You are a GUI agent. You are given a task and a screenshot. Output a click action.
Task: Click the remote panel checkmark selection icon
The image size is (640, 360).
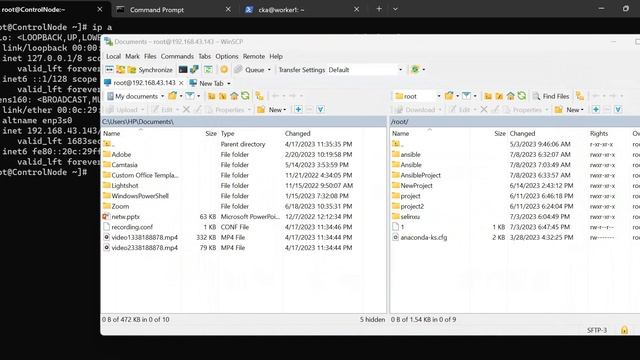point(618,109)
